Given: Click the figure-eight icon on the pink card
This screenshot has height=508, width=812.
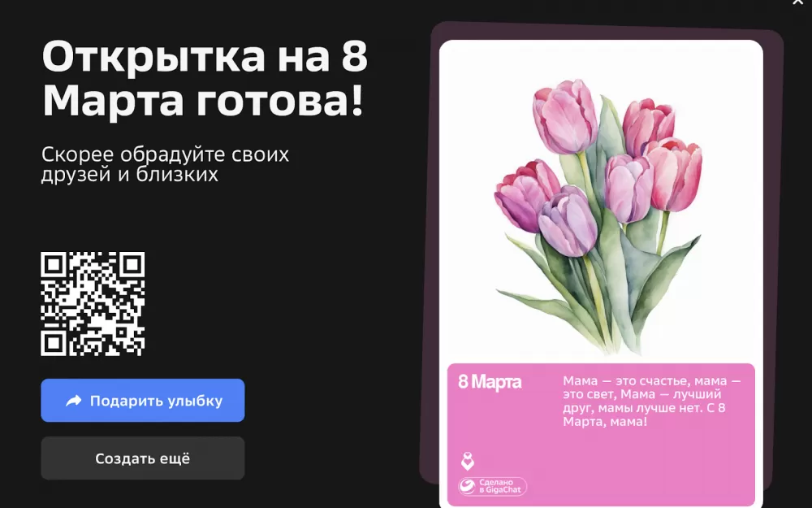Looking at the screenshot, I should pos(467,461).
